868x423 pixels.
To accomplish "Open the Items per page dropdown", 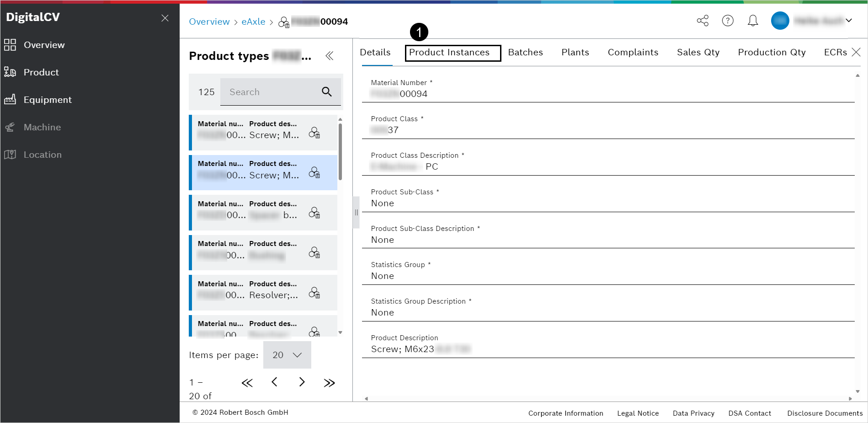I will 287,354.
